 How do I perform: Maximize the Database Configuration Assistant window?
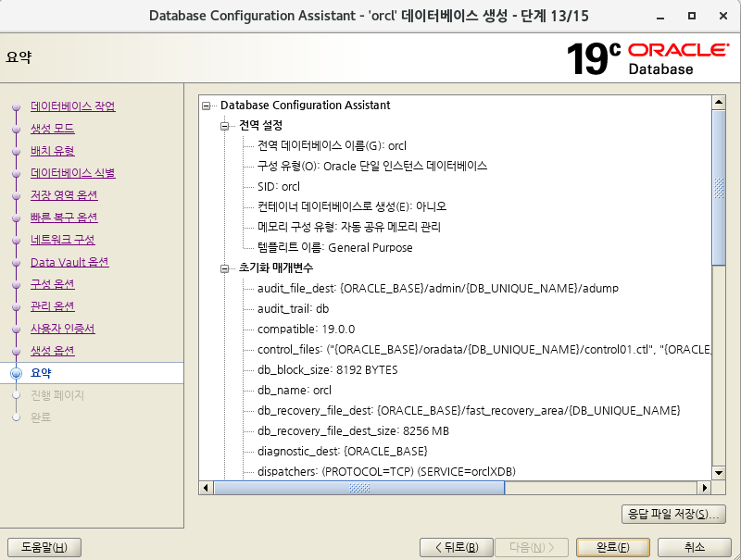pos(692,16)
